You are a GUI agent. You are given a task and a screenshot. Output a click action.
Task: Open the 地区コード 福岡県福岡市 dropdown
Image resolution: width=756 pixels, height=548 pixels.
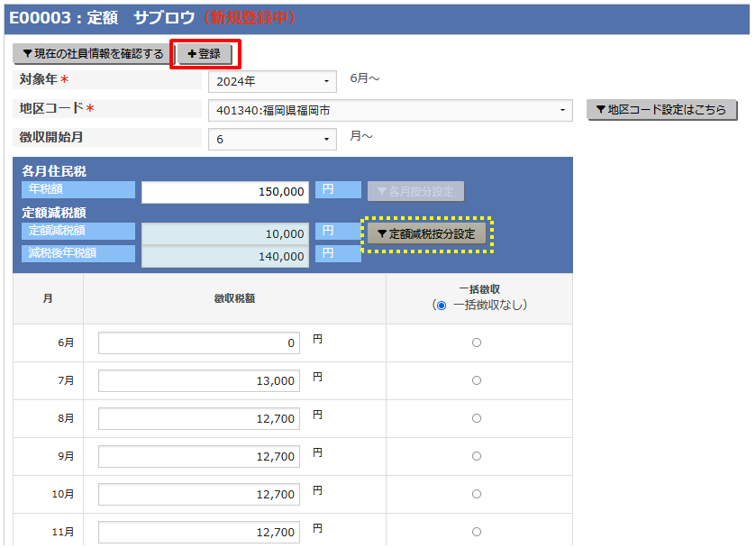(389, 111)
